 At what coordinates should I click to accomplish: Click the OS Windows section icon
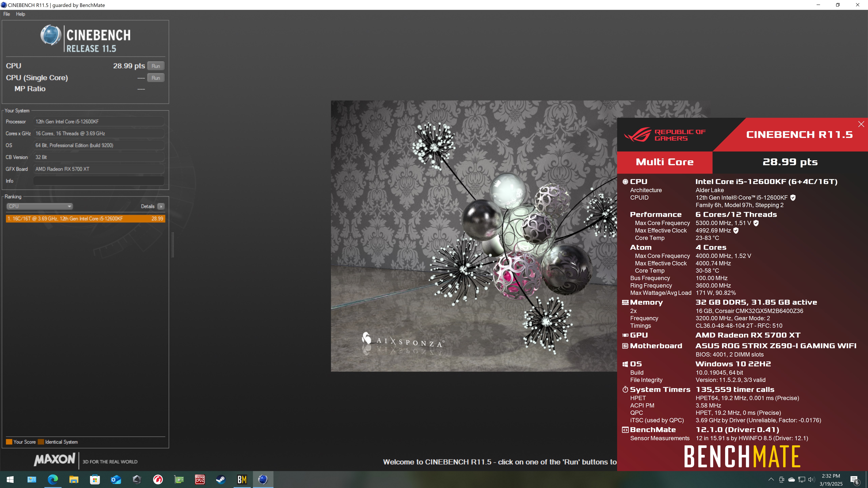point(625,364)
